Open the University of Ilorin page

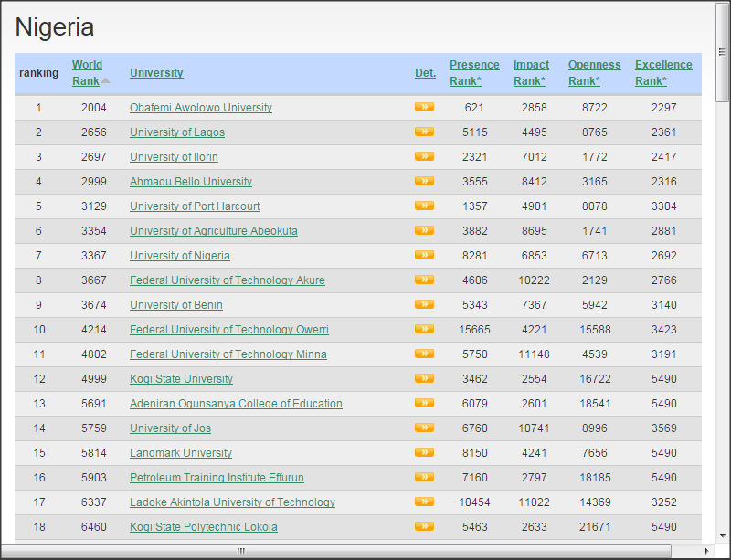(x=174, y=156)
